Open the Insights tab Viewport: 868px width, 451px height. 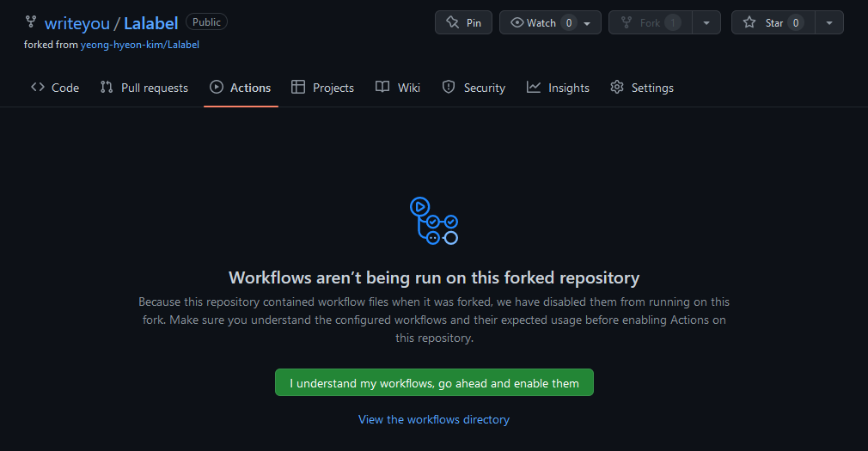[x=558, y=88]
